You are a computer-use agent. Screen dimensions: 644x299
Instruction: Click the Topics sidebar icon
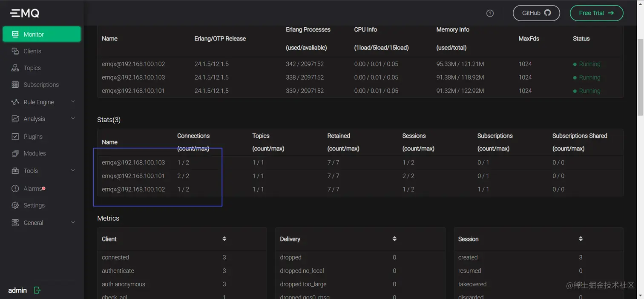coord(15,68)
